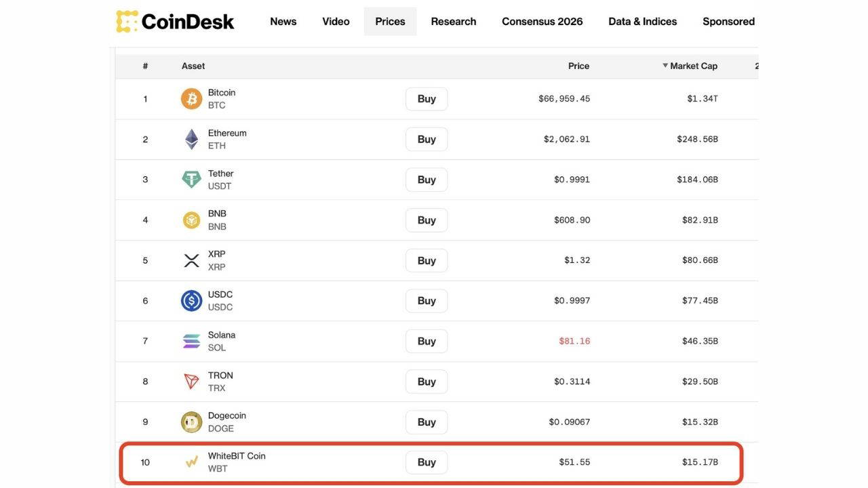Click the TRON TRX red logo icon
The height and width of the screenshot is (488, 868).
(191, 380)
